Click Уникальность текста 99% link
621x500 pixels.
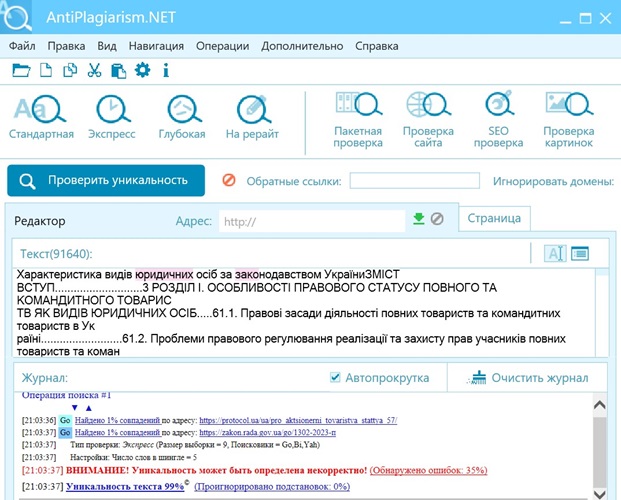click(125, 487)
